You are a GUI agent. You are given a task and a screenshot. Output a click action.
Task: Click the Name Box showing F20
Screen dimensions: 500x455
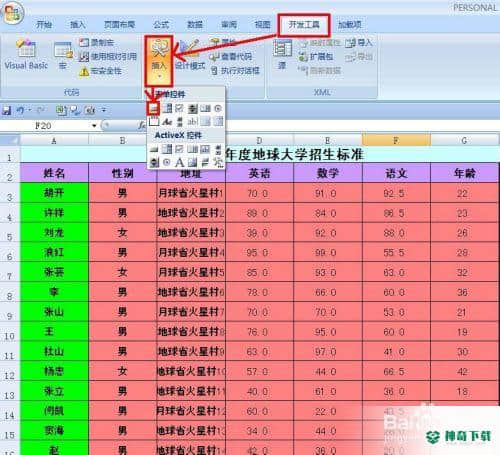49,126
